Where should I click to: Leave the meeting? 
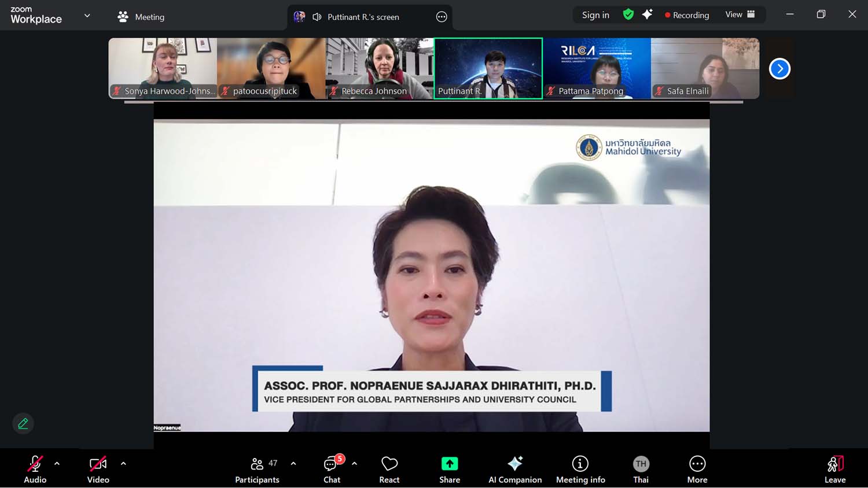click(x=834, y=469)
